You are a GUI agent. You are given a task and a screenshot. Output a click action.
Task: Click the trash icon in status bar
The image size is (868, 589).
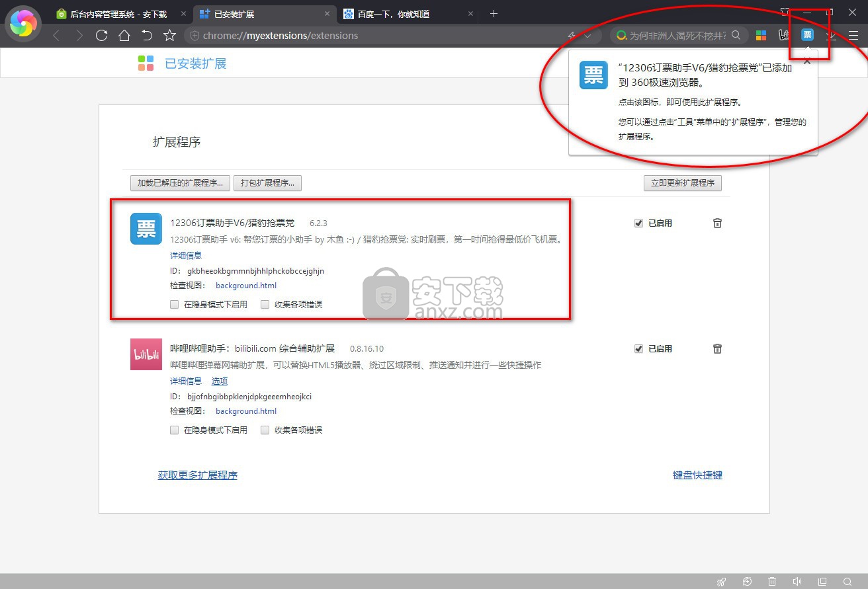click(772, 582)
